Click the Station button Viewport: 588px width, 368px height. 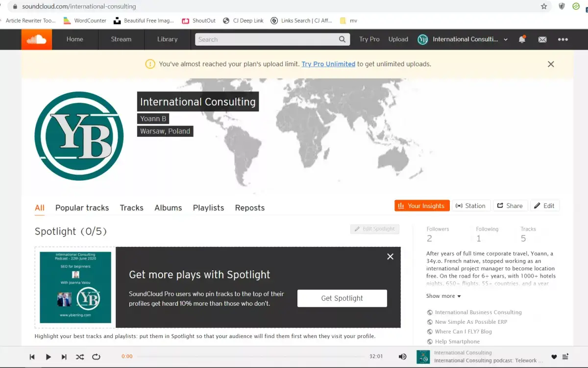tap(470, 206)
